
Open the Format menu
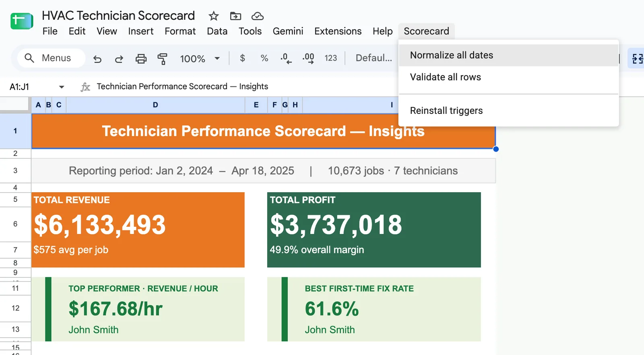point(180,31)
